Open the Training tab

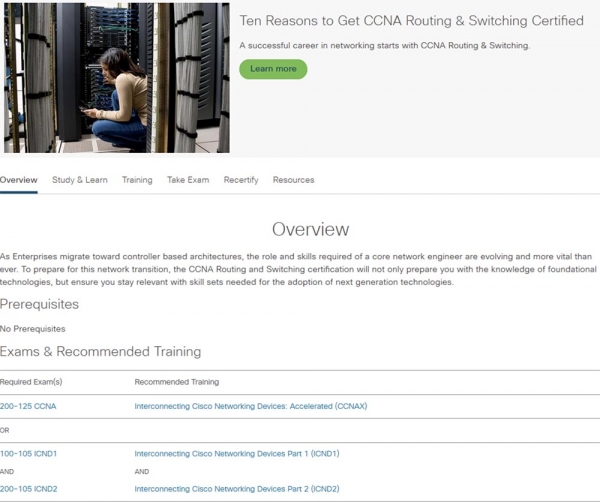(x=137, y=180)
